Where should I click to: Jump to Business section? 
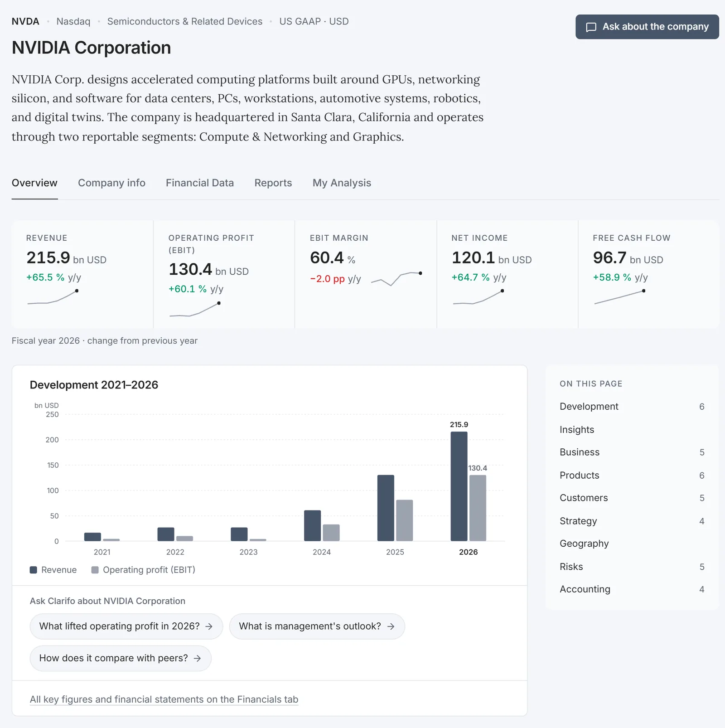coord(632,452)
